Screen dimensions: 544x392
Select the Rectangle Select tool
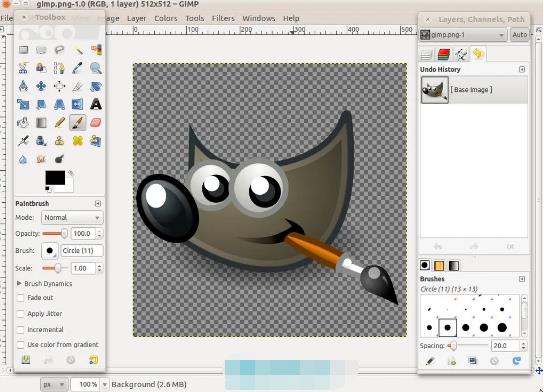(x=23, y=50)
